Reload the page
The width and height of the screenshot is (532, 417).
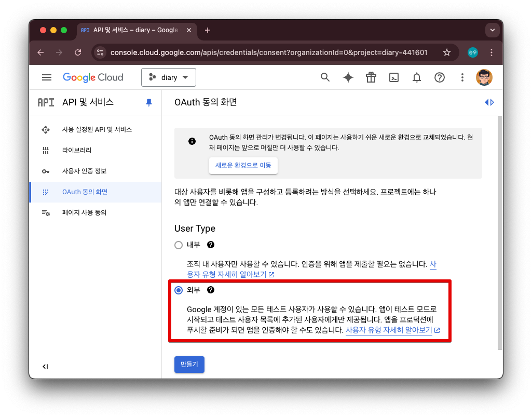(x=78, y=52)
